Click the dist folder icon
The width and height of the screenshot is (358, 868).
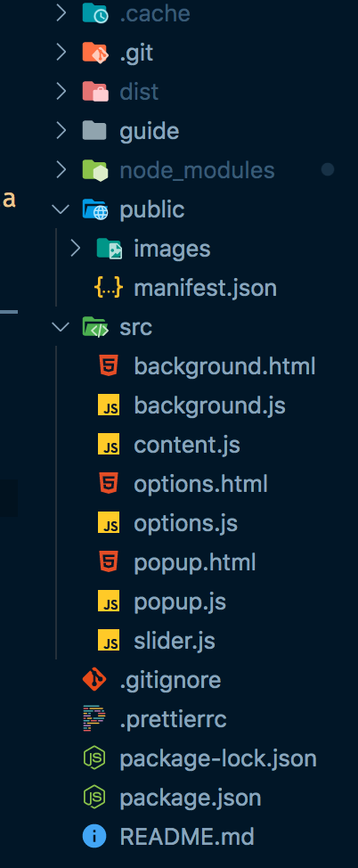click(x=94, y=92)
